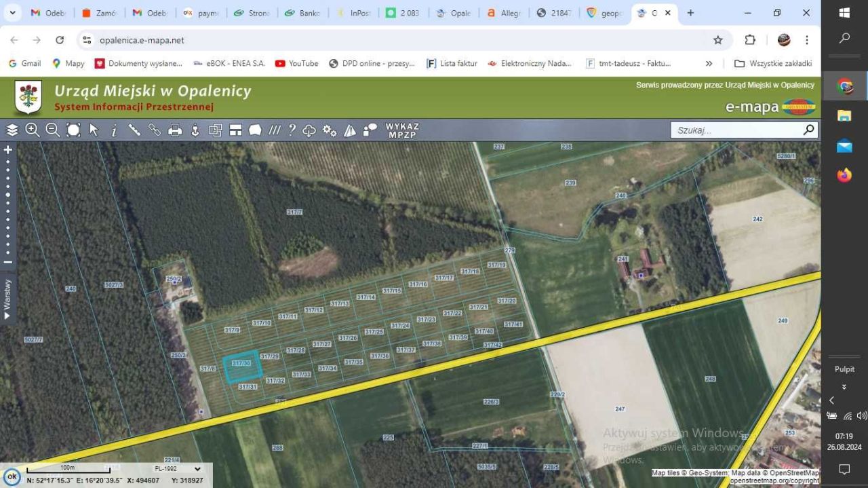Screen dimensions: 868x488
Task: Show more bookmarks via the chevron
Action: point(709,63)
